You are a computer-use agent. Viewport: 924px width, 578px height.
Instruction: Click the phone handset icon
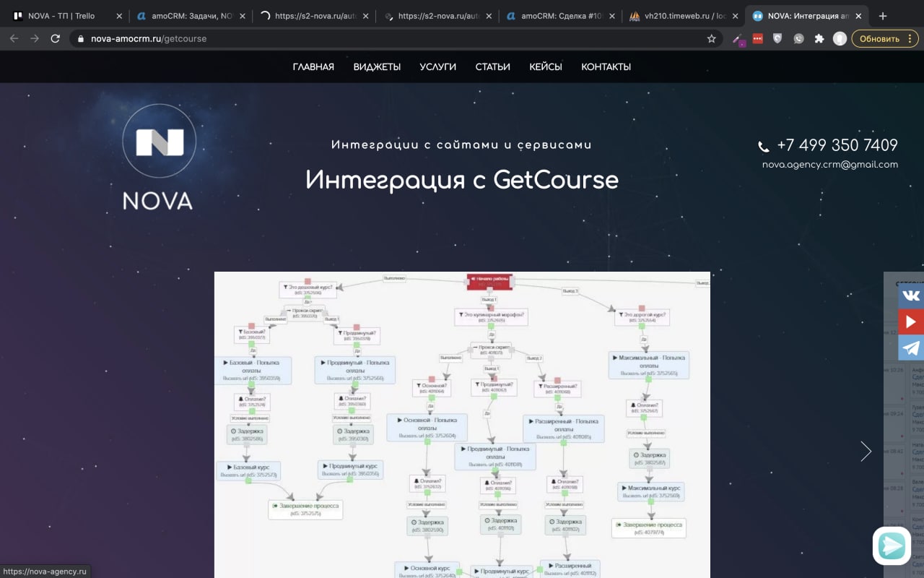point(763,147)
